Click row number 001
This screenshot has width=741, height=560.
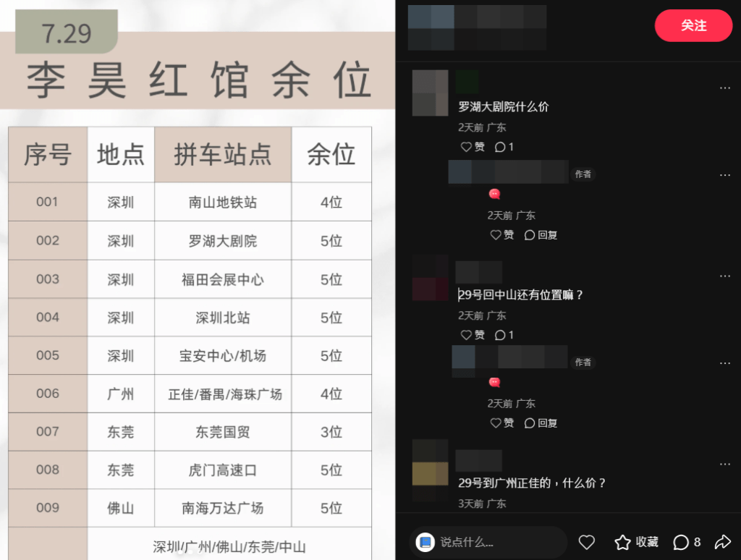(x=47, y=202)
